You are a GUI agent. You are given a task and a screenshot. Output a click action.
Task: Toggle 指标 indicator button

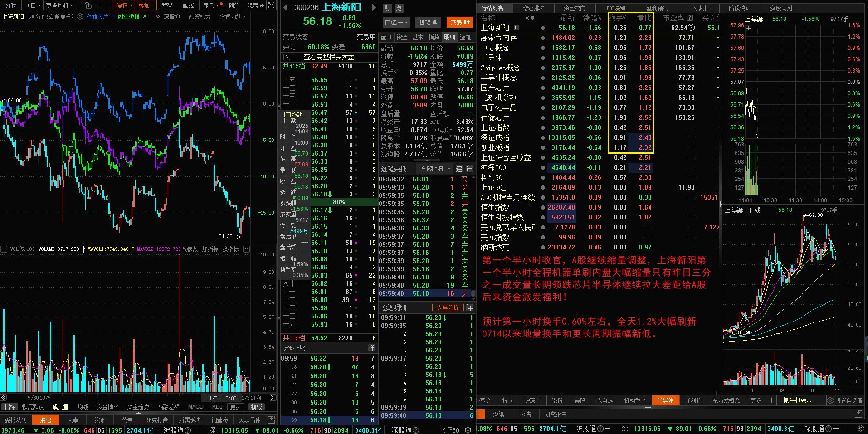pyautogui.click(x=10, y=407)
